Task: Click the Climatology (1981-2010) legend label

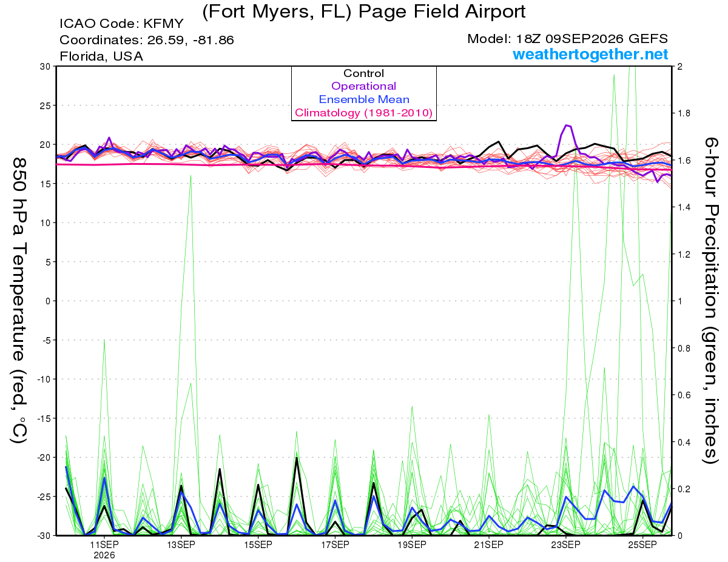Action: [x=364, y=113]
